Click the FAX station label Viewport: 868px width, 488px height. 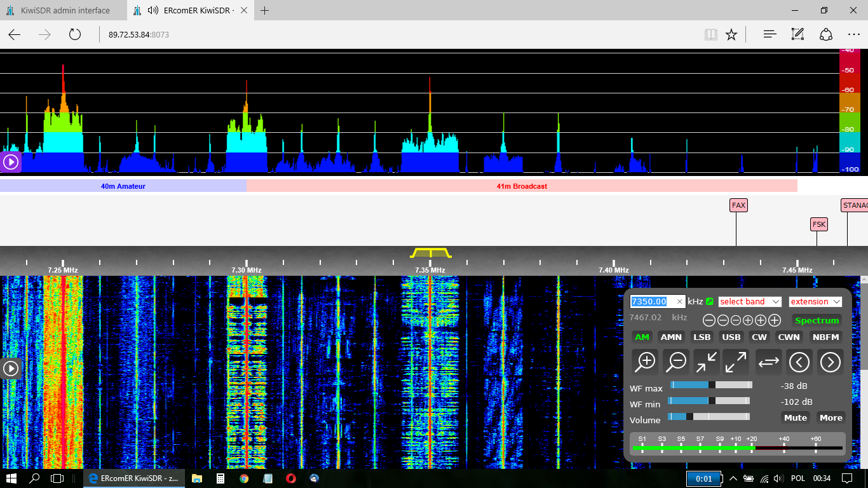click(x=738, y=205)
